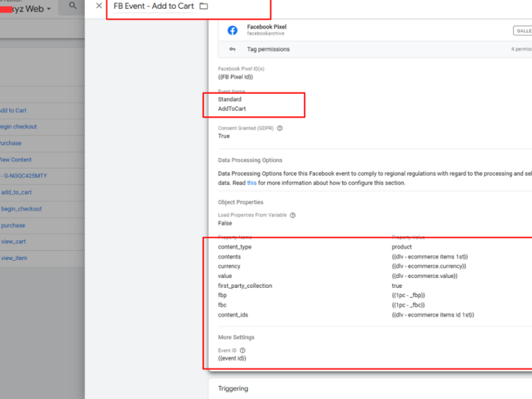Open the xyz Web container dropdown arrow

(x=49, y=9)
